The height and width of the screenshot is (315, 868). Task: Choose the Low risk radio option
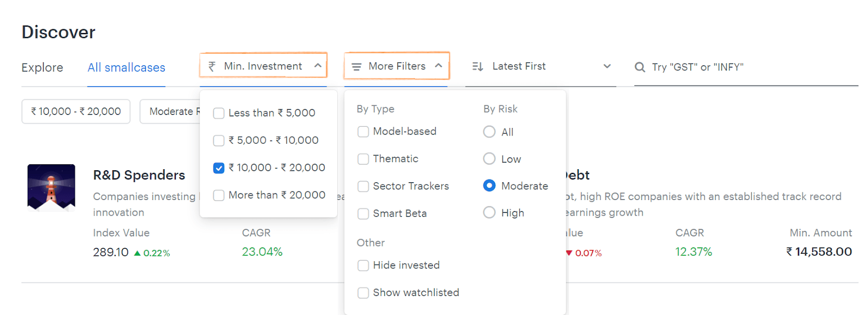[x=489, y=159]
